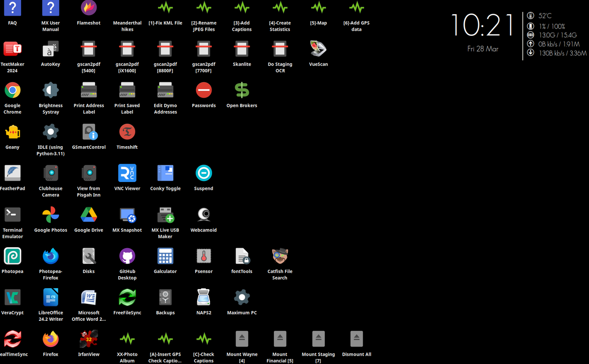589x364 pixels.
Task: Open Google Drive shortcut
Action: [89, 215]
